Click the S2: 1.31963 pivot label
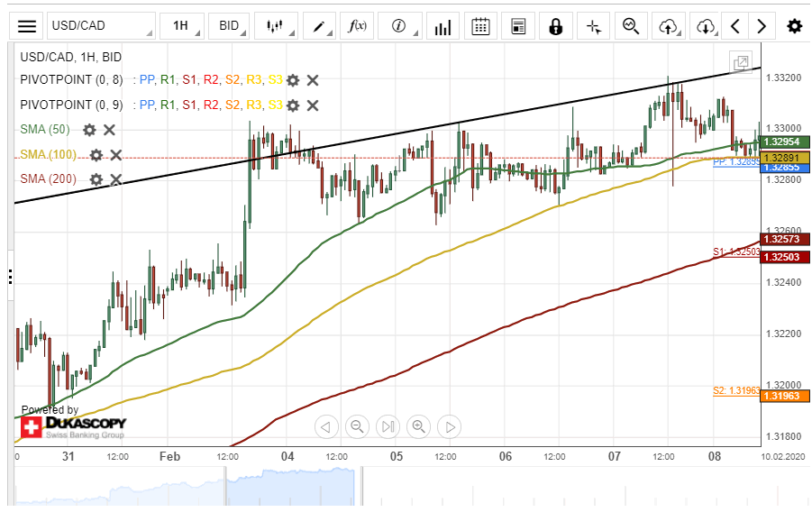The height and width of the screenshot is (512, 812). click(736, 390)
